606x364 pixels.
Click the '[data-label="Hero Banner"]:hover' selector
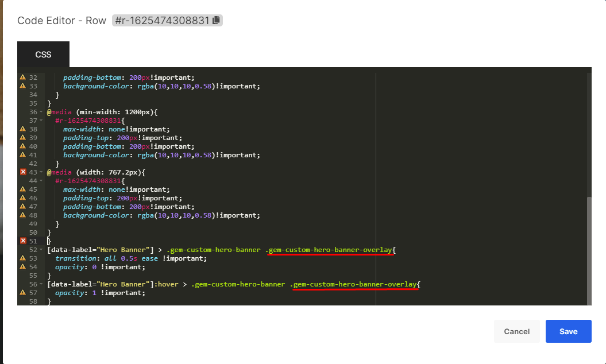coord(113,284)
